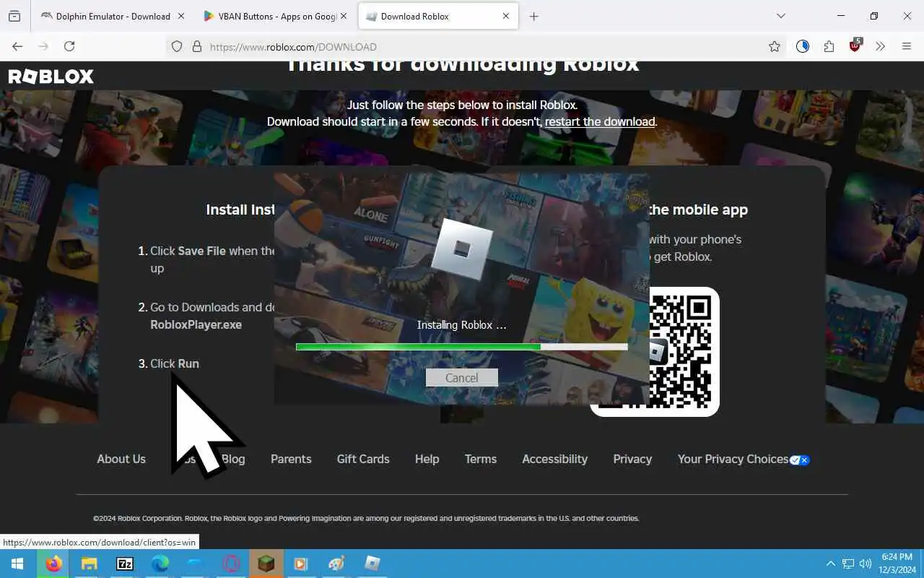Viewport: 924px width, 578px height.
Task: Reload the current page
Action: coord(69,46)
